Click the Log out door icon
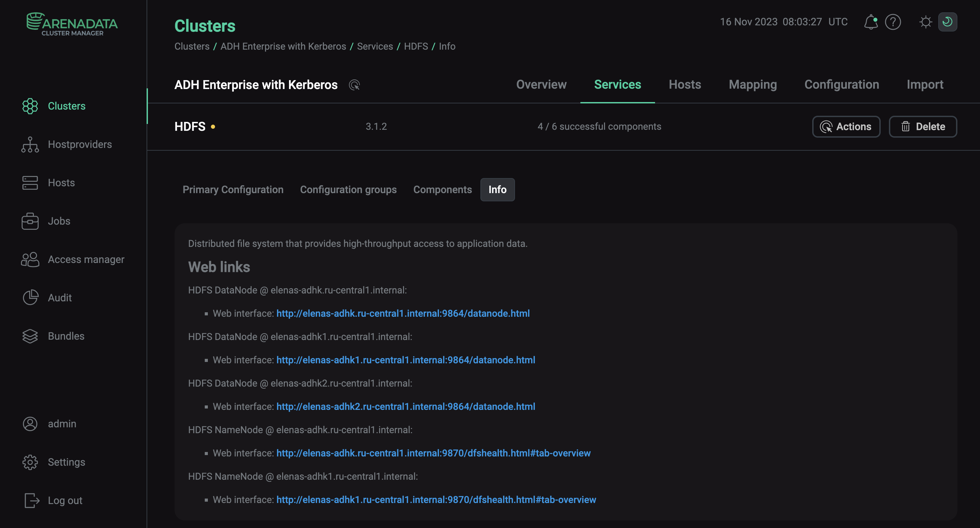This screenshot has height=528, width=980. 32,501
